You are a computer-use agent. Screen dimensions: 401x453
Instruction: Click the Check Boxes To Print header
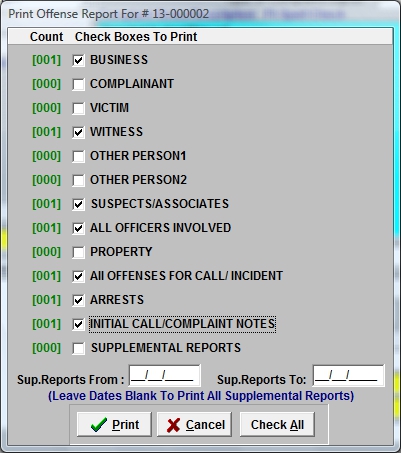tap(136, 37)
